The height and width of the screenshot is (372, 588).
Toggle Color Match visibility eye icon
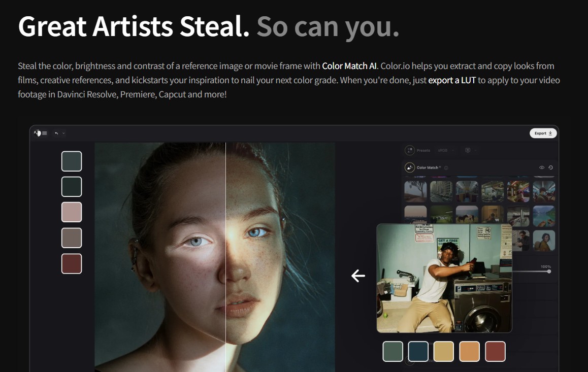click(542, 167)
